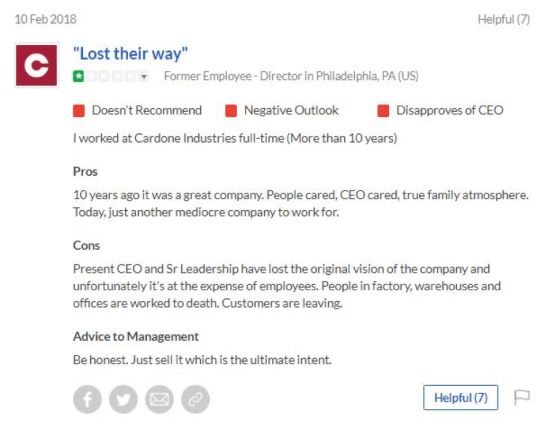
Task: Click the Cardone Industries logo
Action: click(37, 65)
